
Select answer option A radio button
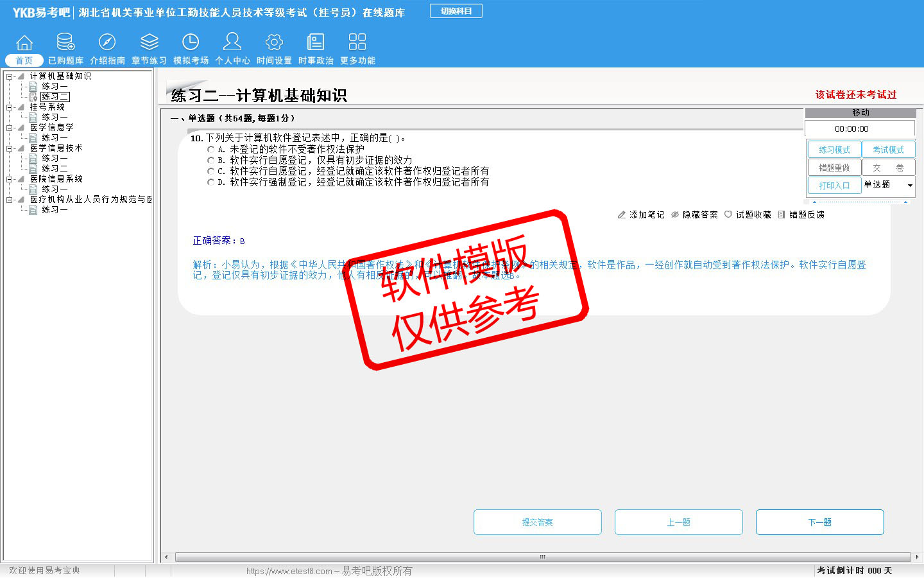[x=210, y=149]
